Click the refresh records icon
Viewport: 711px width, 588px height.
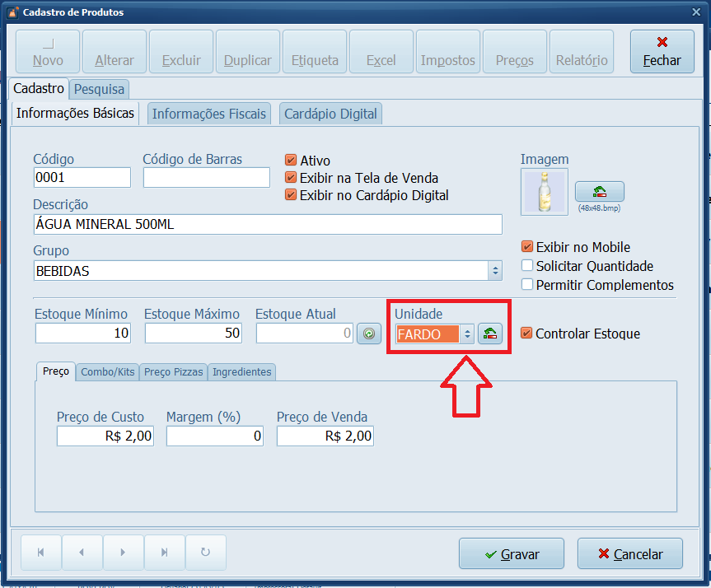pyautogui.click(x=205, y=553)
